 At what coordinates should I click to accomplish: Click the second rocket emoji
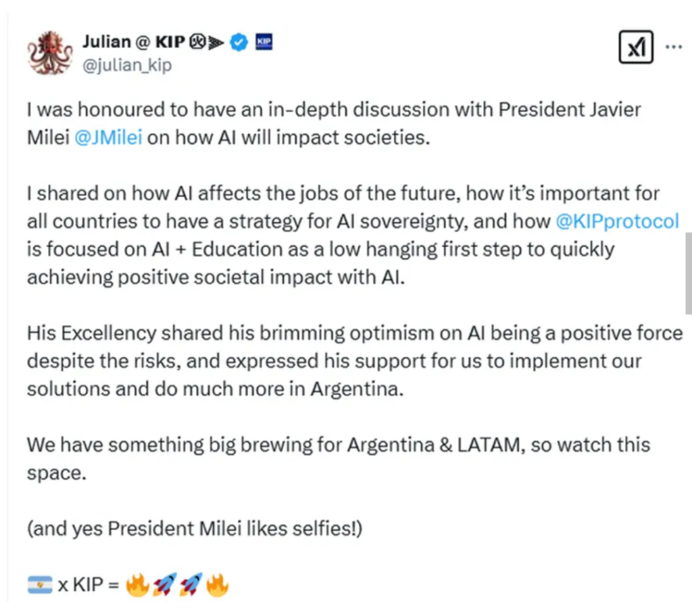pos(191,585)
